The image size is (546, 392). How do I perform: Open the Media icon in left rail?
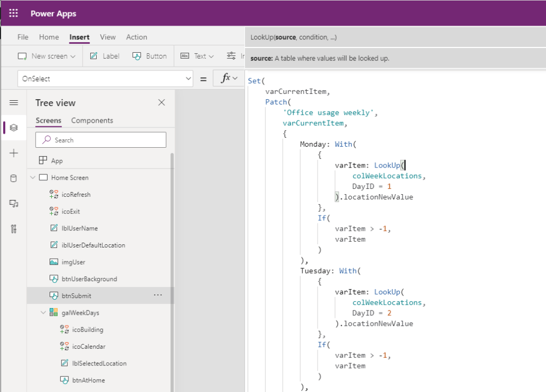tap(14, 204)
